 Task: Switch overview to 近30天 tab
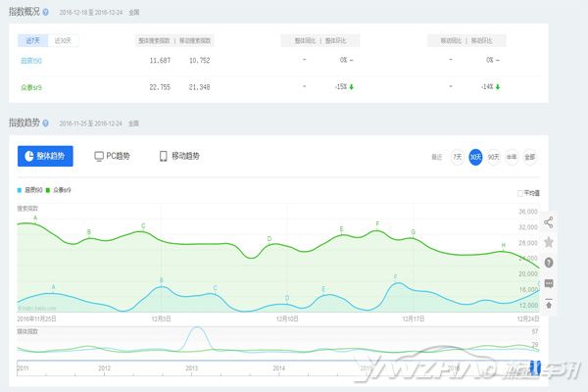(65, 40)
